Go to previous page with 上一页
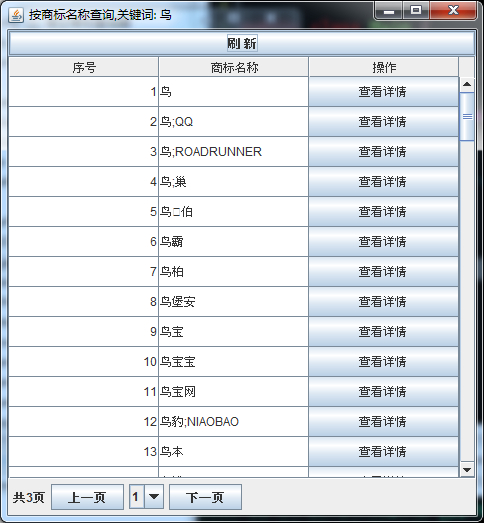Viewport: 484px width, 523px height. click(x=87, y=497)
